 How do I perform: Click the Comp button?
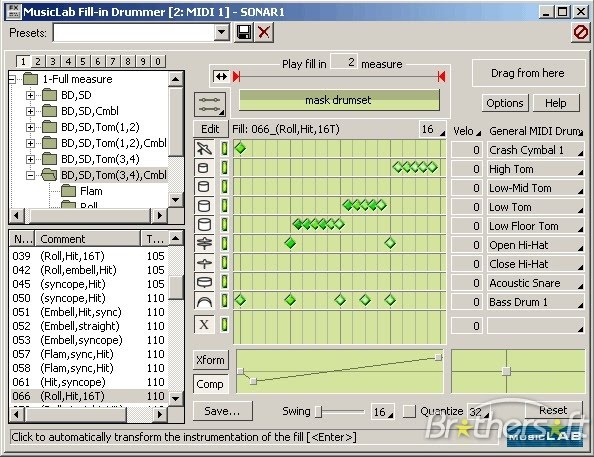[x=210, y=384]
